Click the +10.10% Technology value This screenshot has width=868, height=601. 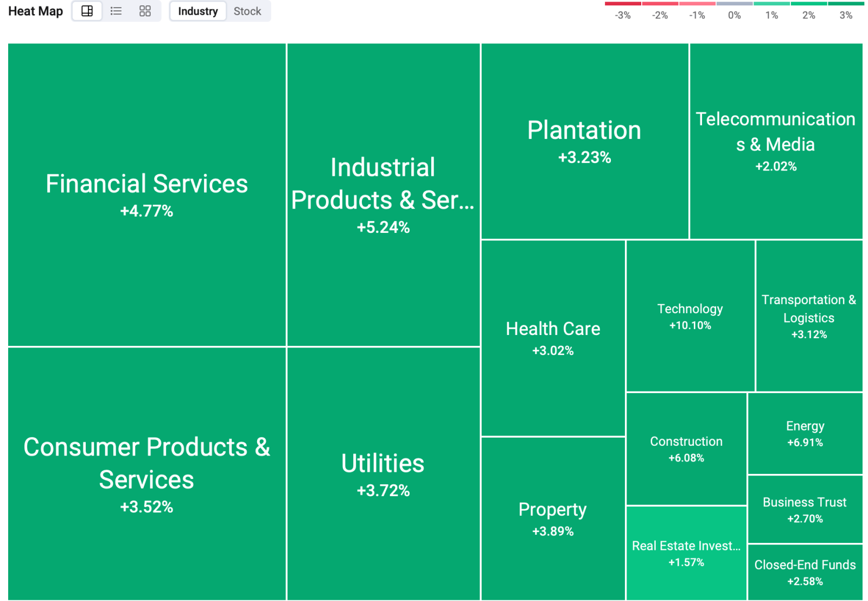pyautogui.click(x=690, y=325)
